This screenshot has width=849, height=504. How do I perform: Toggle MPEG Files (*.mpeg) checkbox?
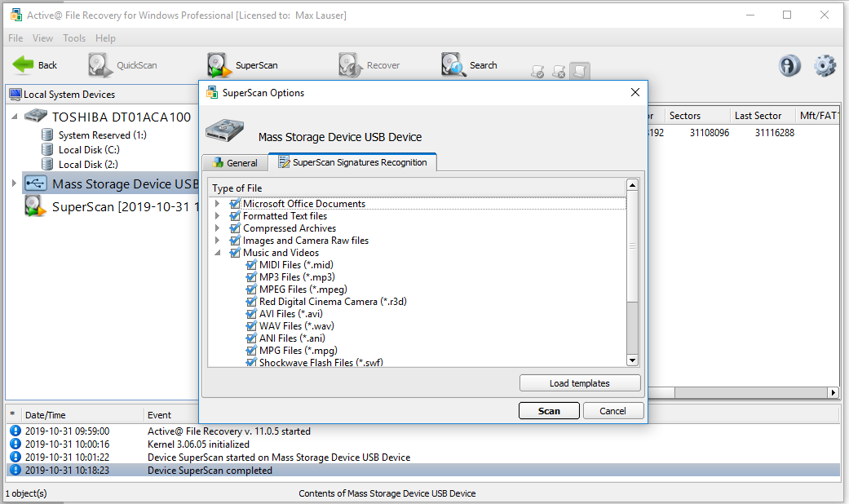251,289
